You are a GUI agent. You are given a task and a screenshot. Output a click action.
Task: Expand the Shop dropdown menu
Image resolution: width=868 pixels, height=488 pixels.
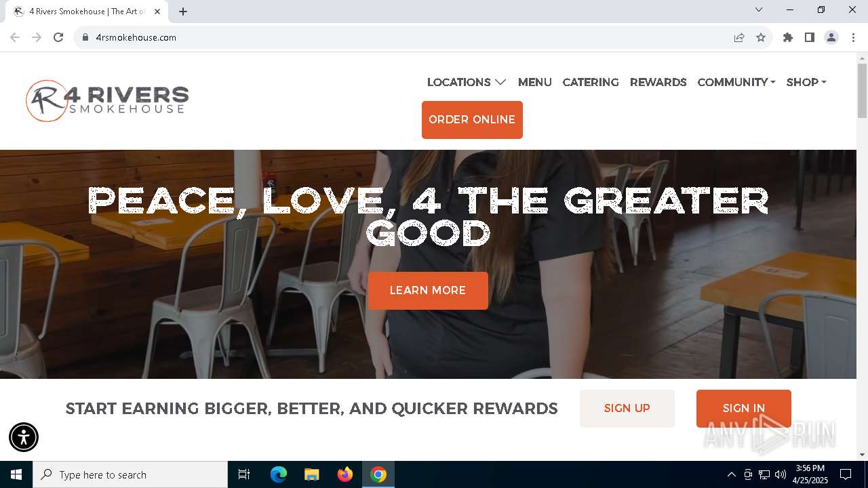pyautogui.click(x=806, y=82)
